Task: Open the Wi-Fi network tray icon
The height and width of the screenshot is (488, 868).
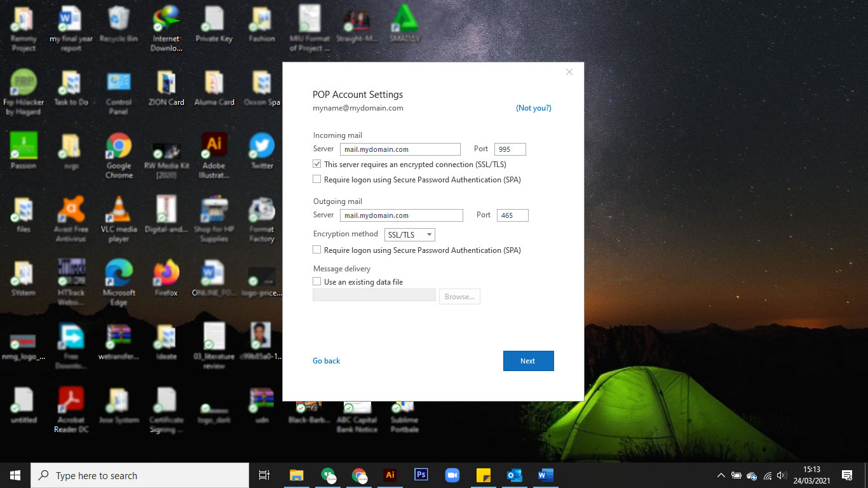Action: tap(767, 475)
